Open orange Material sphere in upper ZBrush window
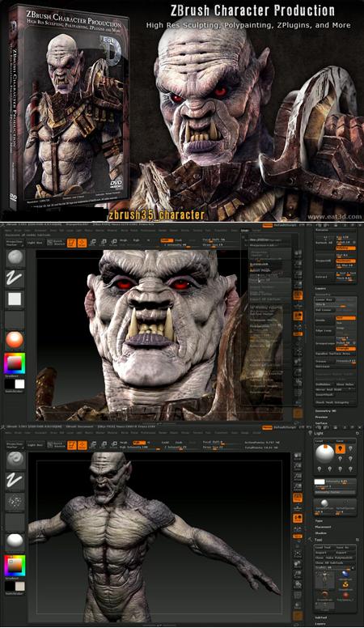This screenshot has width=364, height=628. 15,340
